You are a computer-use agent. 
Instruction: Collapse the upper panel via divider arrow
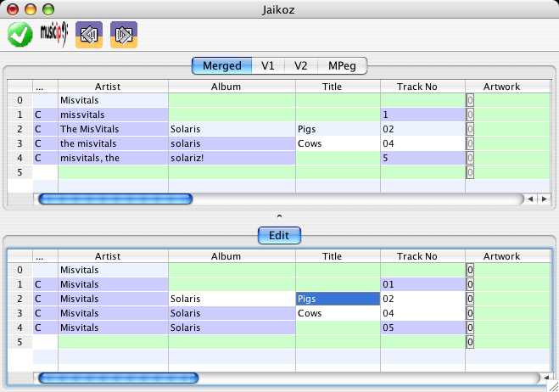(x=279, y=216)
